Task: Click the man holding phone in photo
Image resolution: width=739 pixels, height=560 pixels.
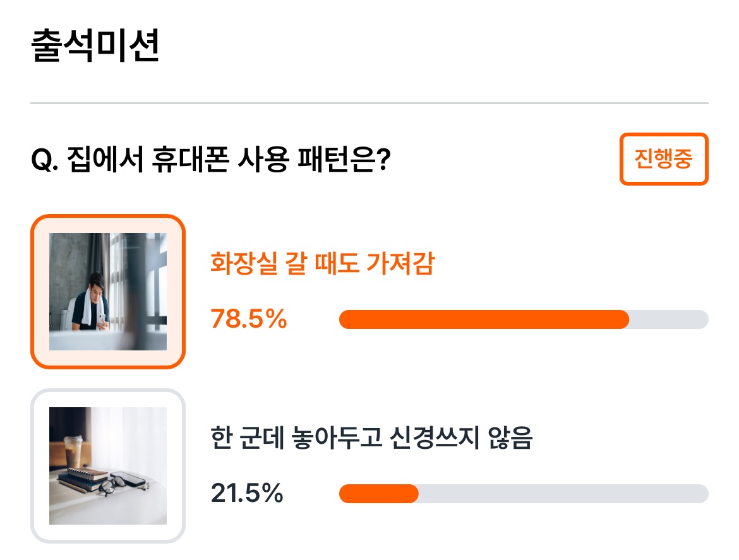Action: pos(92,301)
